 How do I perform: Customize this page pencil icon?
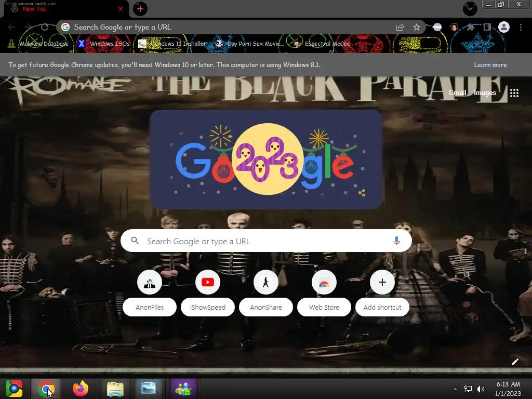(515, 362)
